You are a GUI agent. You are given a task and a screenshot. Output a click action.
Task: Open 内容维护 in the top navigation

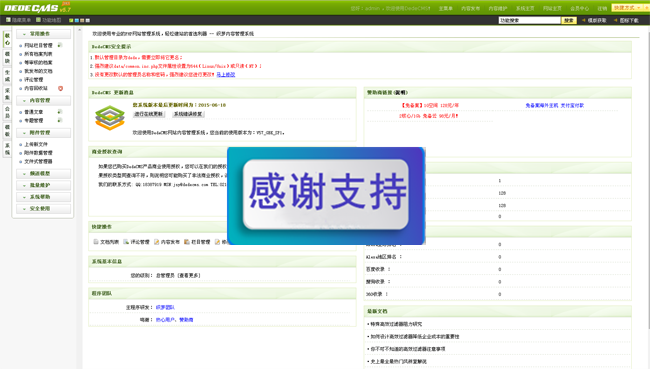coord(498,8)
